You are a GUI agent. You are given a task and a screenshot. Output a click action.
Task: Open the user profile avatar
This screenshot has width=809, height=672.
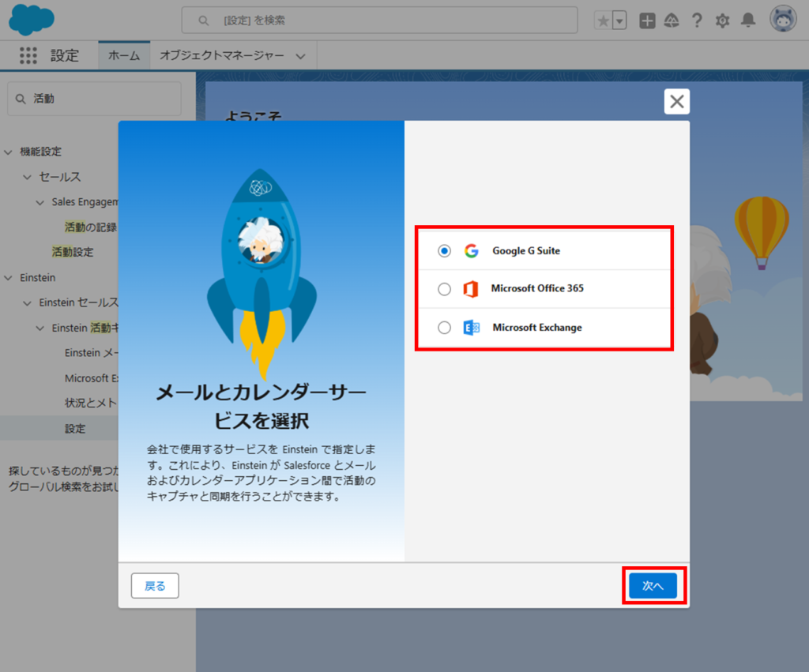click(x=783, y=19)
